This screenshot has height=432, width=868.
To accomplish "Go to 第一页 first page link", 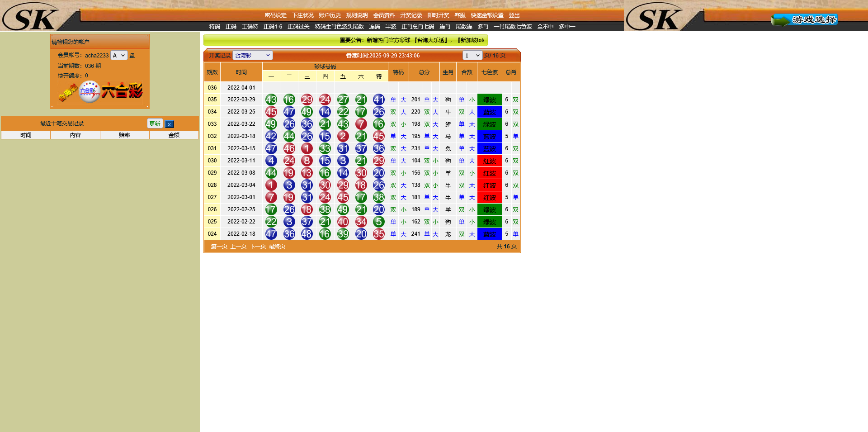I will click(219, 247).
